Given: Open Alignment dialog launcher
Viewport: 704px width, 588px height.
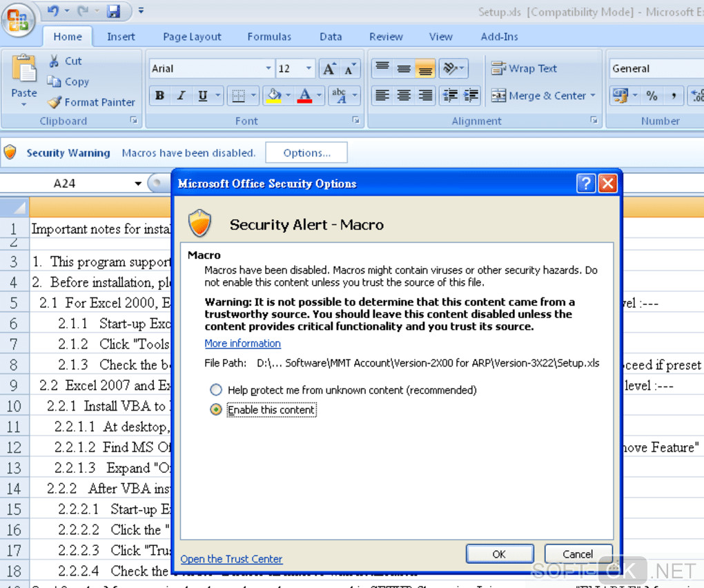Looking at the screenshot, I should pos(594,120).
